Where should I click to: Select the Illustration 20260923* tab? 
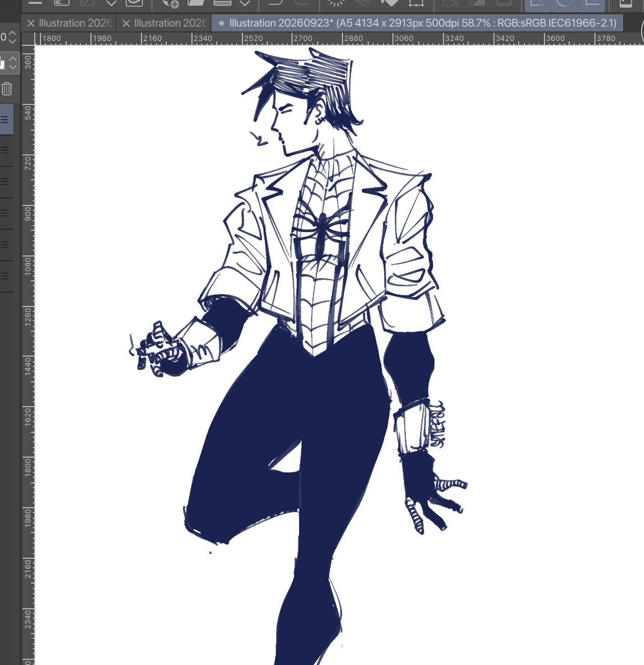[x=418, y=23]
